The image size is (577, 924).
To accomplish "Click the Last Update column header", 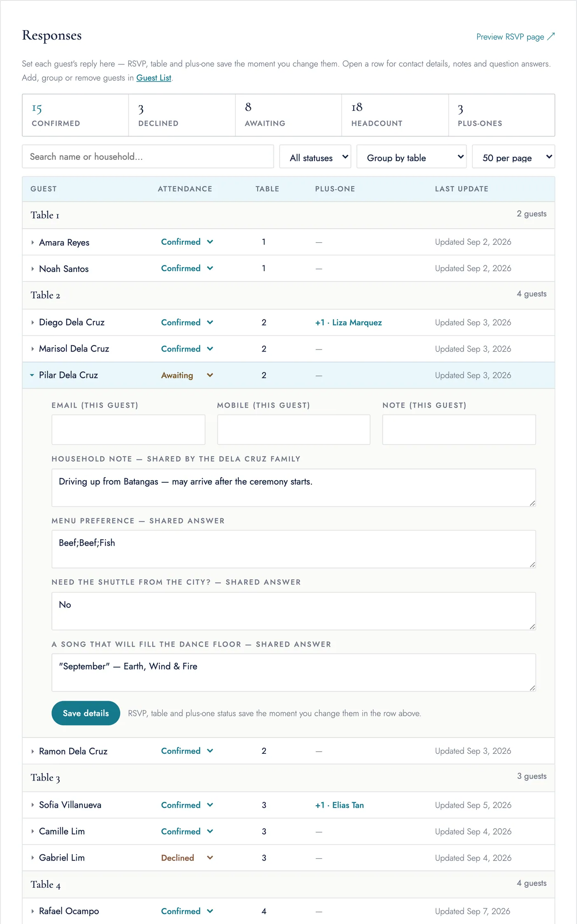I will coord(462,189).
